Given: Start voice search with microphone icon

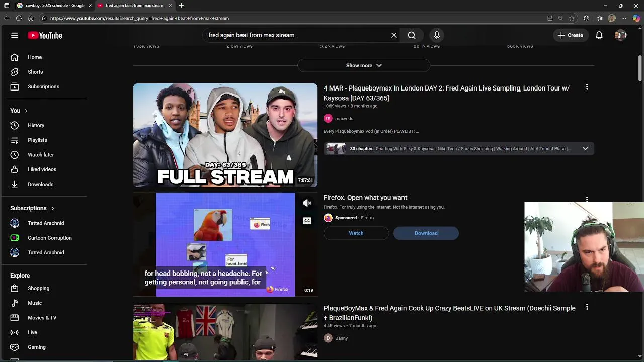Looking at the screenshot, I should pyautogui.click(x=437, y=35).
